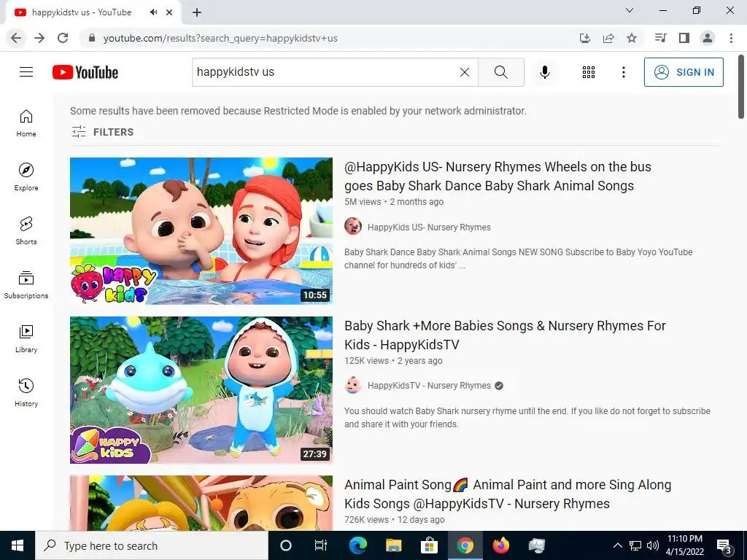Open the YouTube hamburger guide menu
The width and height of the screenshot is (747, 560).
[x=26, y=72]
